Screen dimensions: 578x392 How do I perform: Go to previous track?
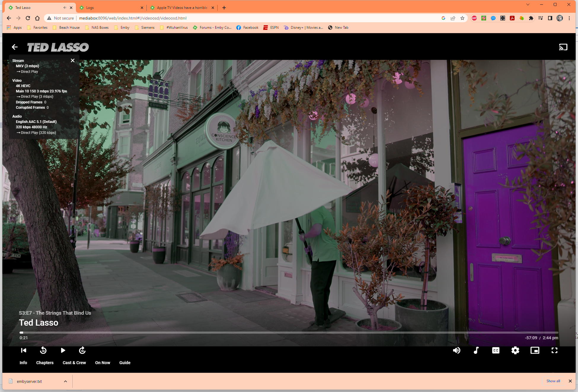[x=23, y=351]
